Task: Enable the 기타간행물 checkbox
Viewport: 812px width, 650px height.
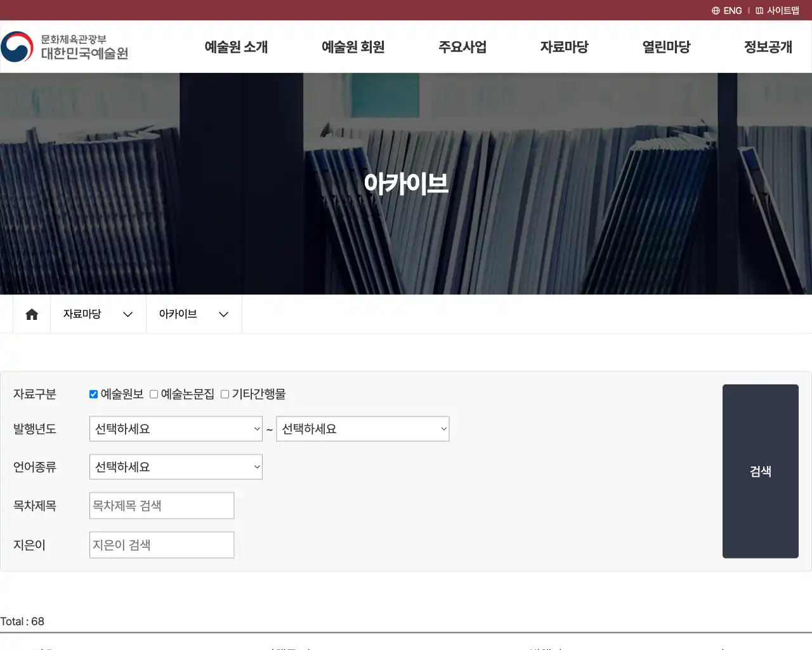Action: click(x=225, y=394)
